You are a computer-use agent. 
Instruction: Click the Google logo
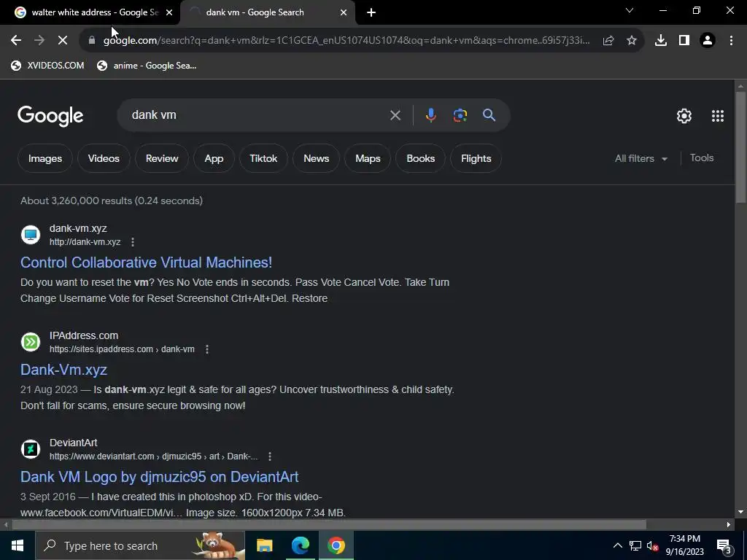(50, 116)
